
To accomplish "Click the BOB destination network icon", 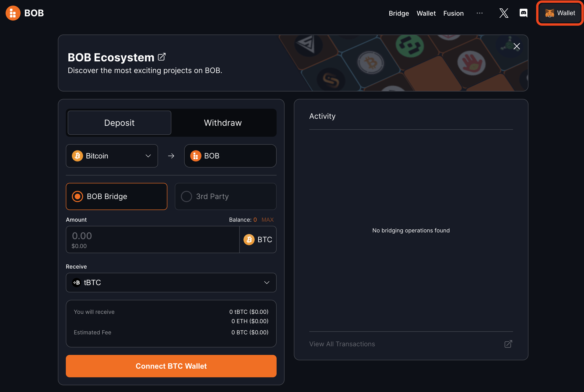I will (x=195, y=156).
